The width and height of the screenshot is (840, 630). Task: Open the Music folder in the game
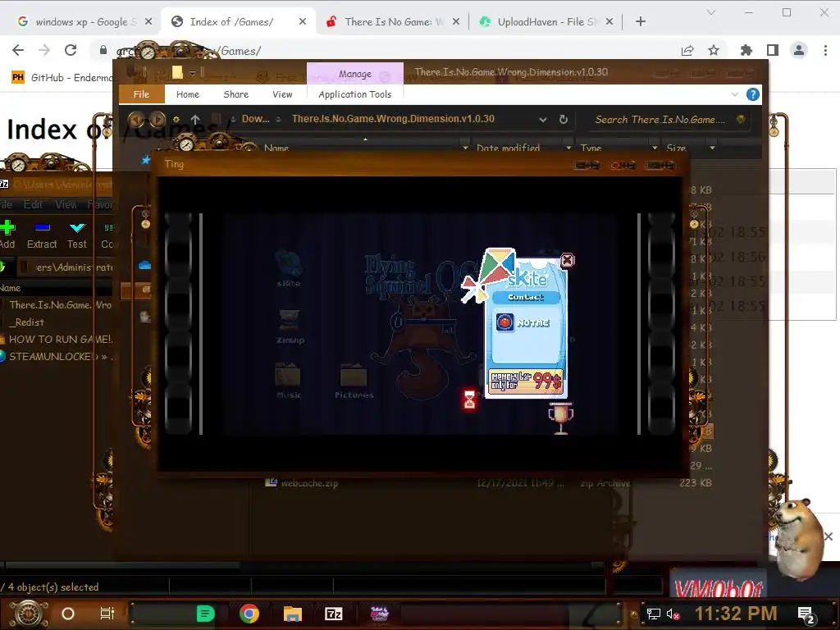pyautogui.click(x=288, y=381)
